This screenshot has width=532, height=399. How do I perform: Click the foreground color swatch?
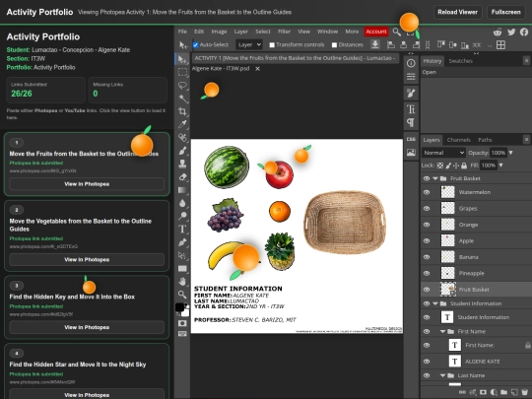click(180, 307)
